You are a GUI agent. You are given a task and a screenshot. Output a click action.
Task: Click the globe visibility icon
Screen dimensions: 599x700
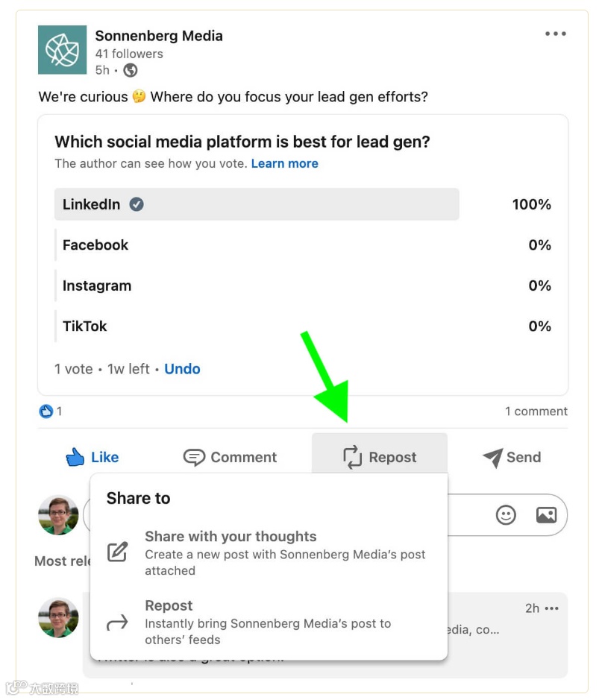(131, 70)
